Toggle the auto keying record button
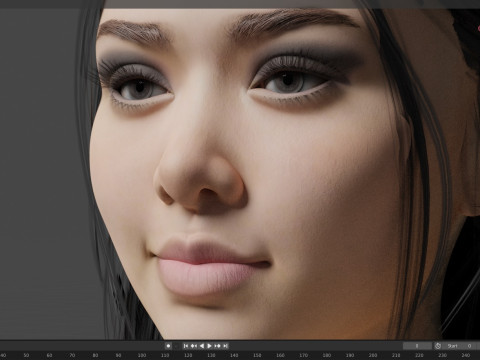The width and height of the screenshot is (480, 360). (x=168, y=346)
